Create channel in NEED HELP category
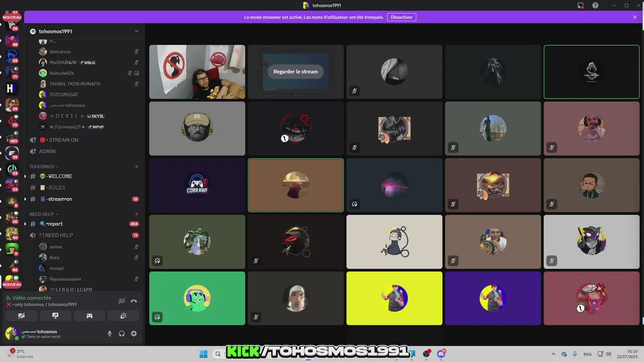This screenshot has width=644, height=362. (136, 214)
